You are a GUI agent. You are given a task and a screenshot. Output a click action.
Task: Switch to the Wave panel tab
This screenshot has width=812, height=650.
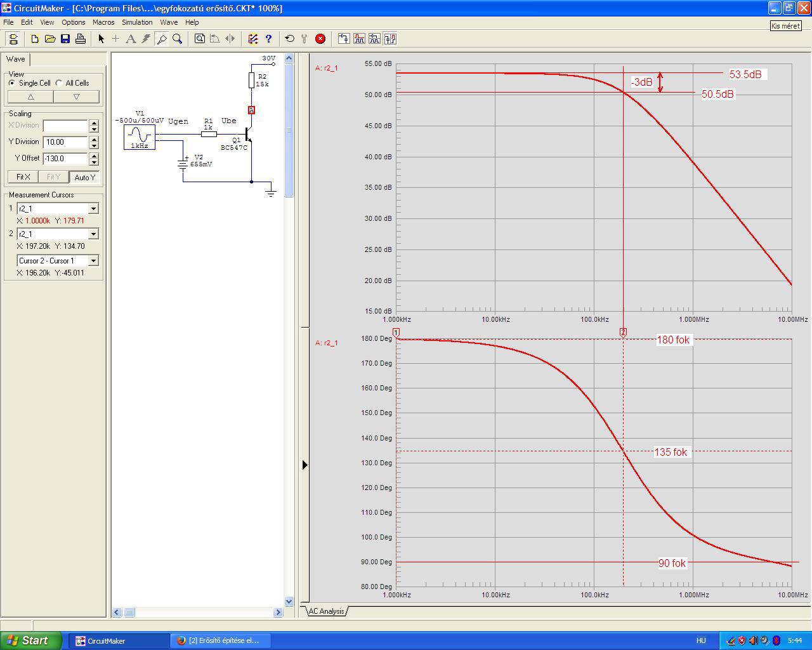[16, 59]
